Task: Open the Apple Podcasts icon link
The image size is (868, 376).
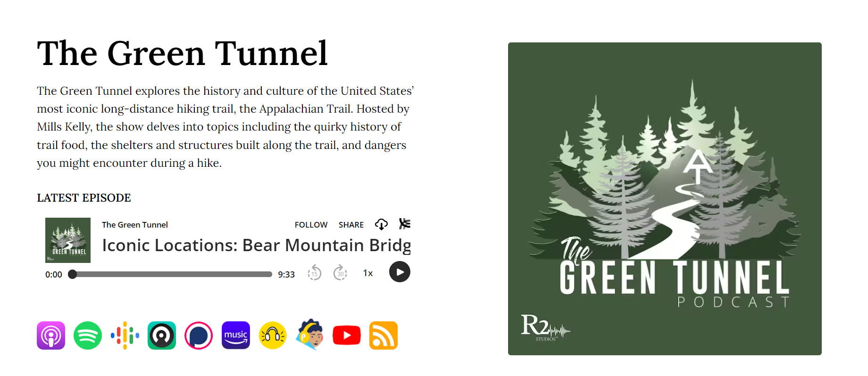Action: [51, 335]
